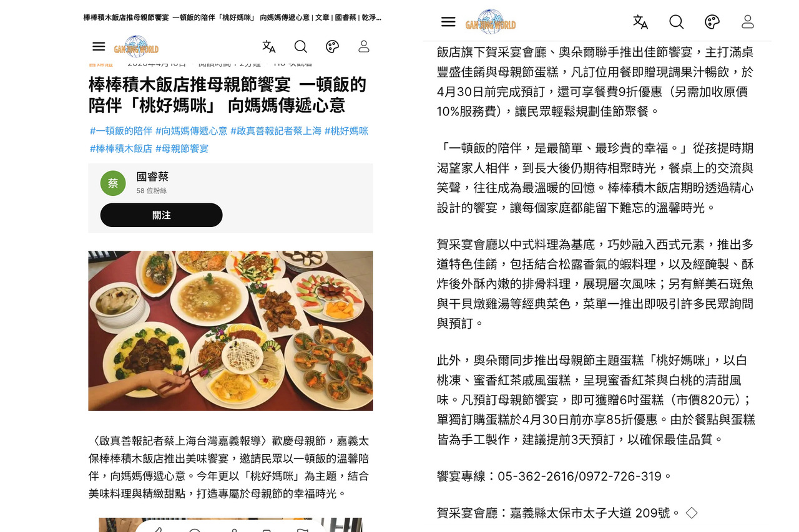The width and height of the screenshot is (799, 532).
Task: Open the theme palette icon in the left header
Action: tap(333, 47)
